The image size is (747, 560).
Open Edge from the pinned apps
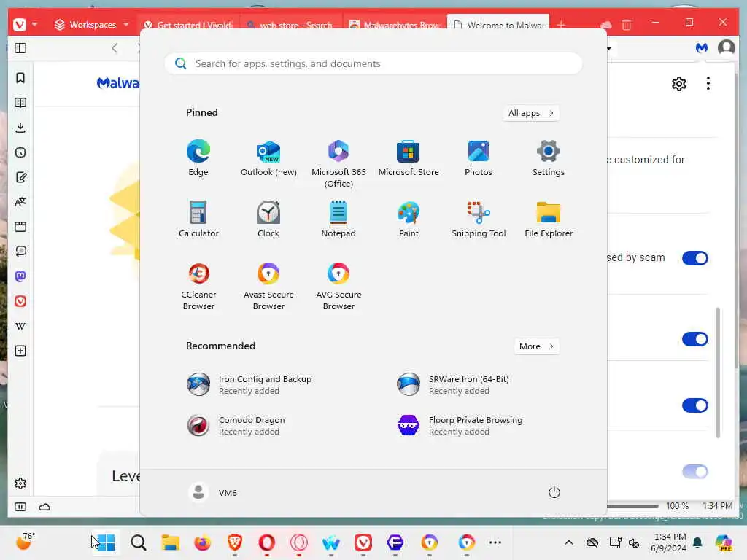[198, 158]
